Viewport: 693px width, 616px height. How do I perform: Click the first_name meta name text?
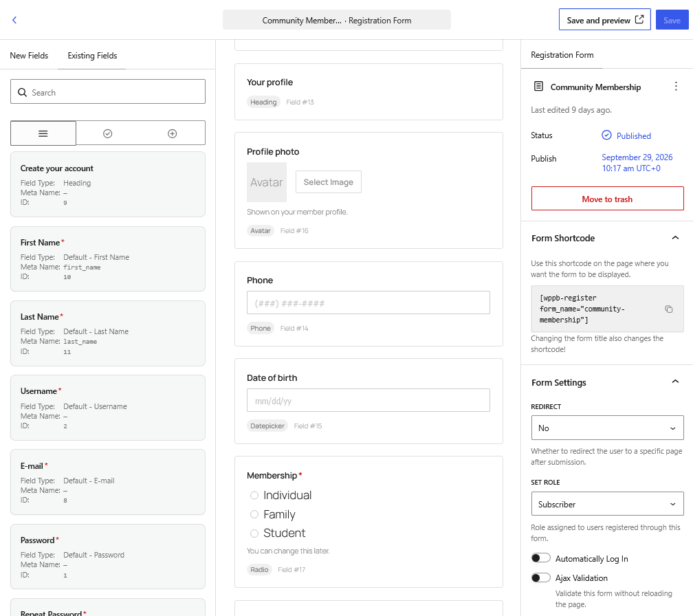click(82, 267)
